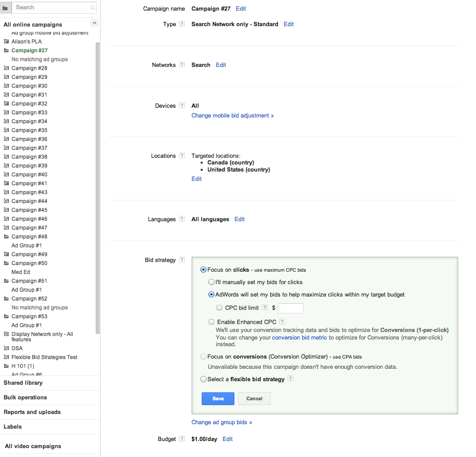Image resolution: width=476 pixels, height=457 pixels.
Task: Select Focus on clicks radio button
Action: coord(203,270)
